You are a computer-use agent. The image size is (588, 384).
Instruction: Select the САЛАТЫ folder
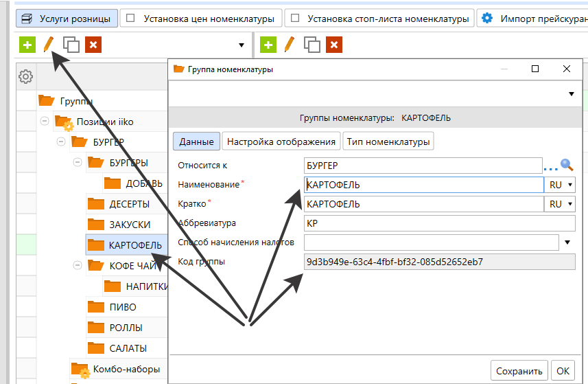117,348
